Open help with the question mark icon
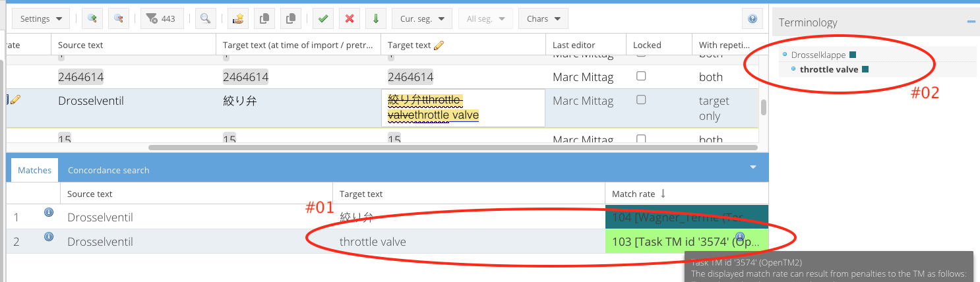Screen dimensions: 980x282 752,19
